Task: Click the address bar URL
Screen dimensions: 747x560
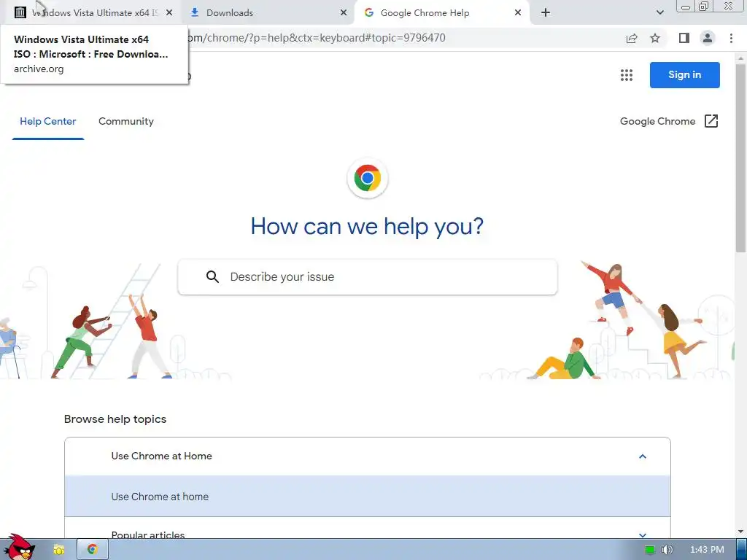Action: (317, 38)
